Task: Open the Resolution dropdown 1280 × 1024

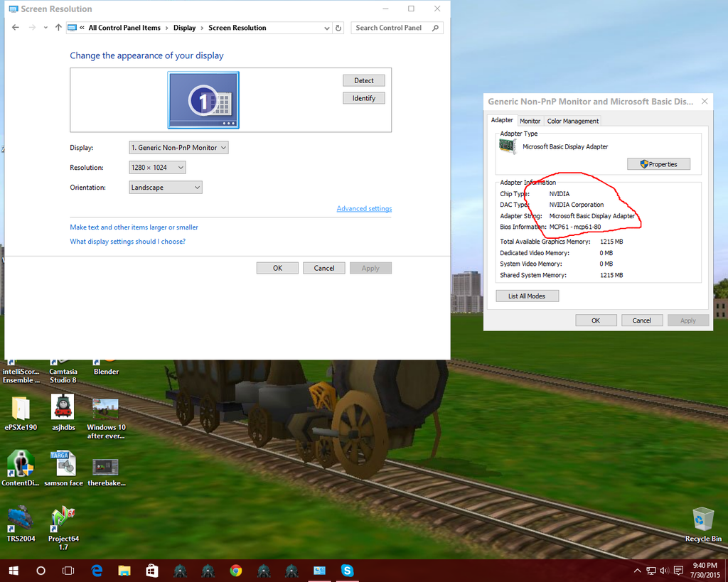Action: point(157,168)
